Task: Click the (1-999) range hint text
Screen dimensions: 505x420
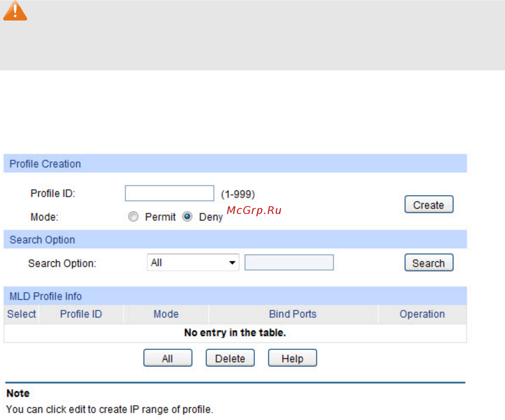Action: tap(238, 194)
